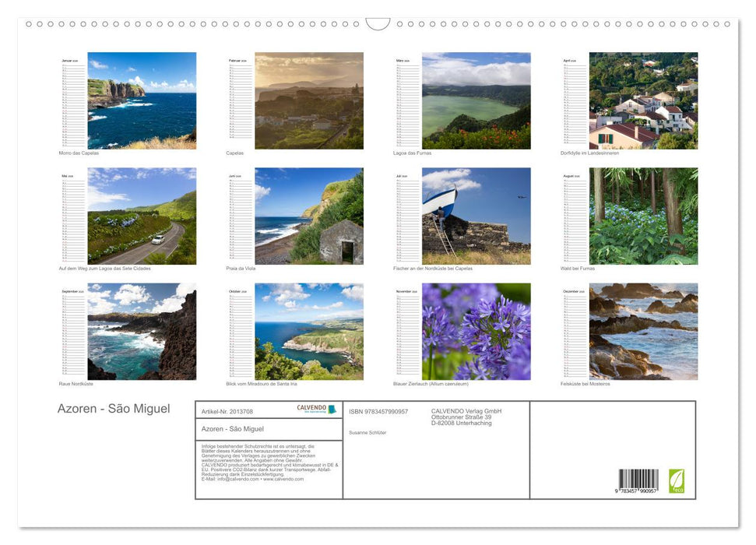Click the village houses photo for April

(643, 100)
